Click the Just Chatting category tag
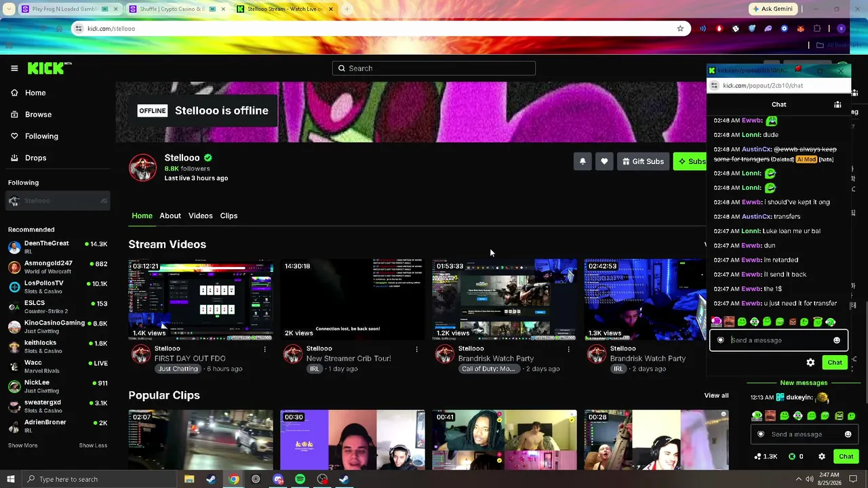The height and width of the screenshot is (488, 868). [178, 369]
